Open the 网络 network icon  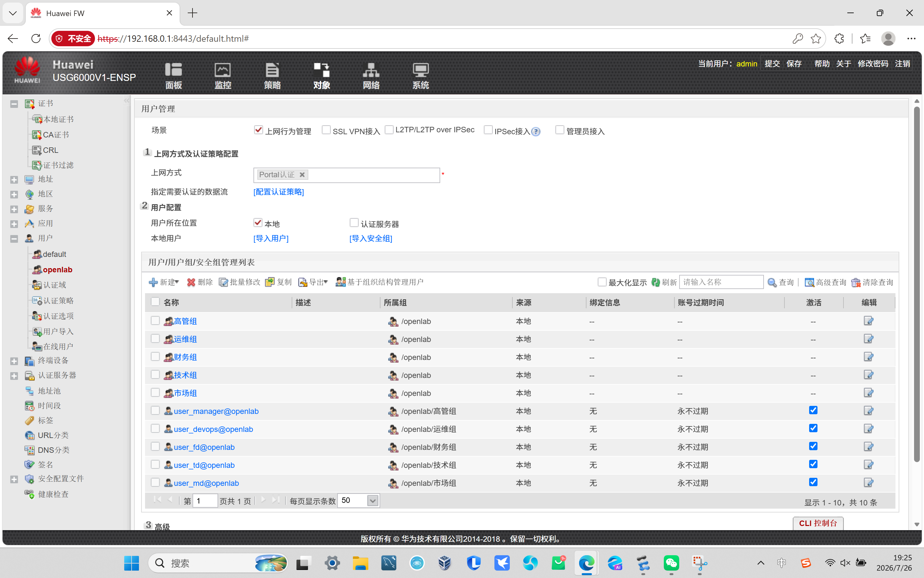pos(371,76)
